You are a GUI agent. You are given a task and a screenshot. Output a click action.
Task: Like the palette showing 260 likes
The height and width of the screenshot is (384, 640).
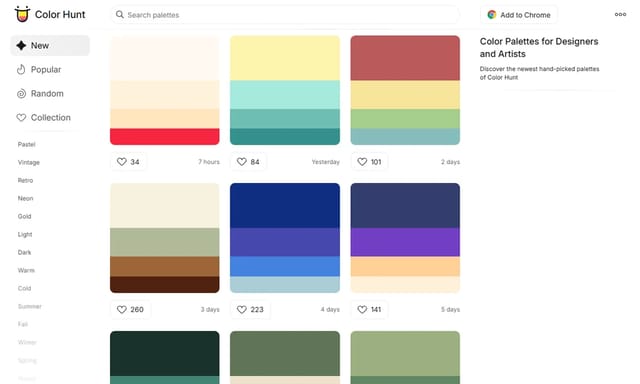[130, 309]
